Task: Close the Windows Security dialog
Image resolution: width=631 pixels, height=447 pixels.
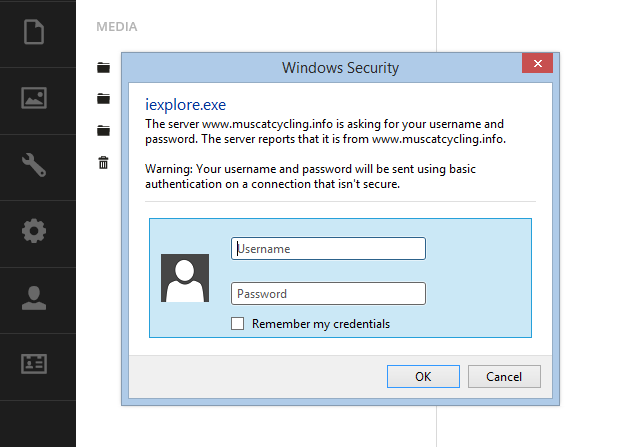Action: (537, 64)
